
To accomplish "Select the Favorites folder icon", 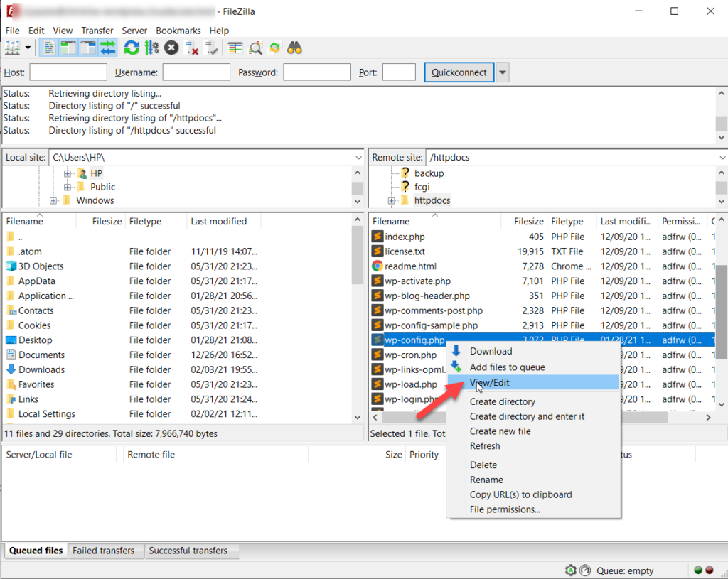I will [x=11, y=384].
